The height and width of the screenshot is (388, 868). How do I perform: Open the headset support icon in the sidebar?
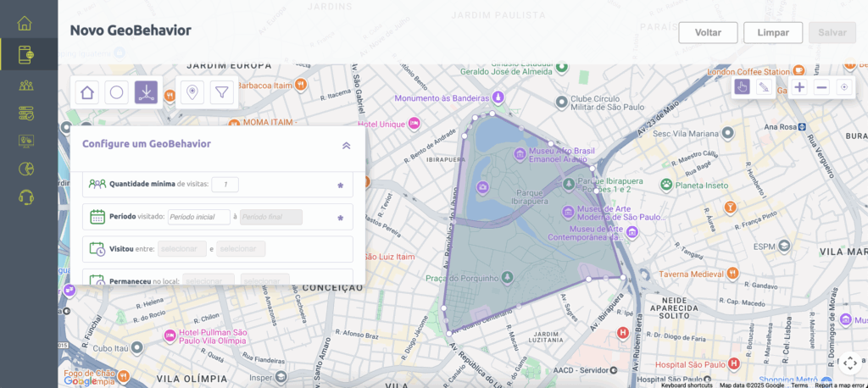pos(25,197)
